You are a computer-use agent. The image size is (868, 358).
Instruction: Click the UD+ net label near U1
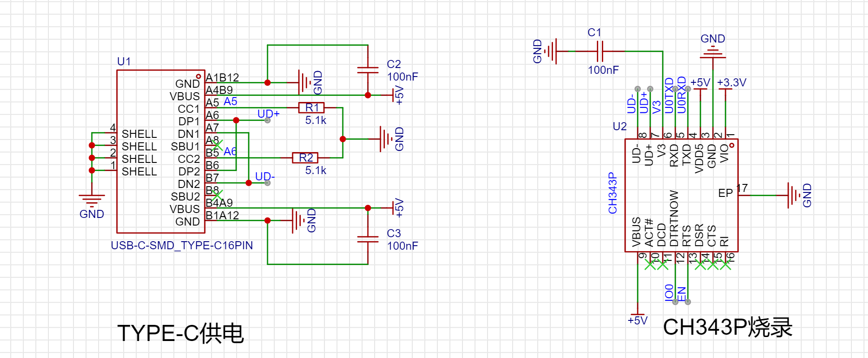pyautogui.click(x=268, y=114)
